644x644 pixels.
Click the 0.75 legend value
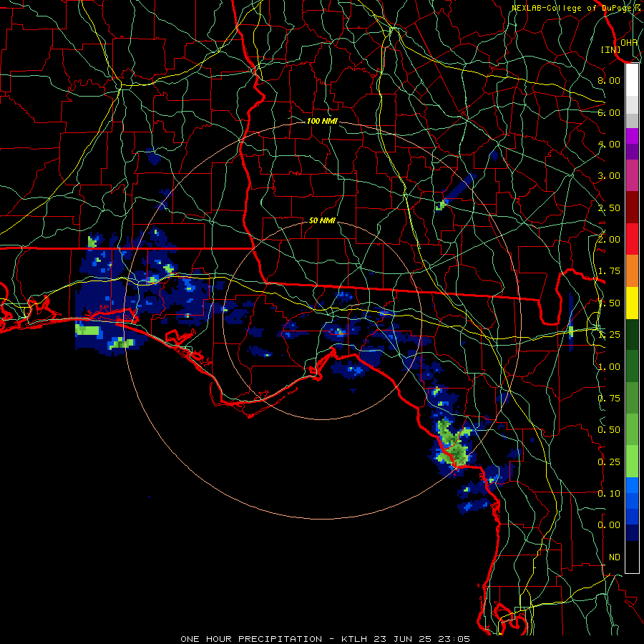click(609, 399)
